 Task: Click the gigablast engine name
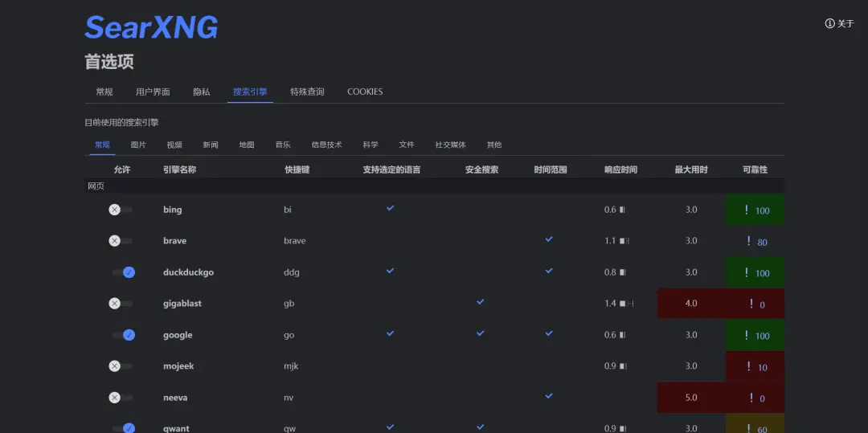click(x=182, y=304)
